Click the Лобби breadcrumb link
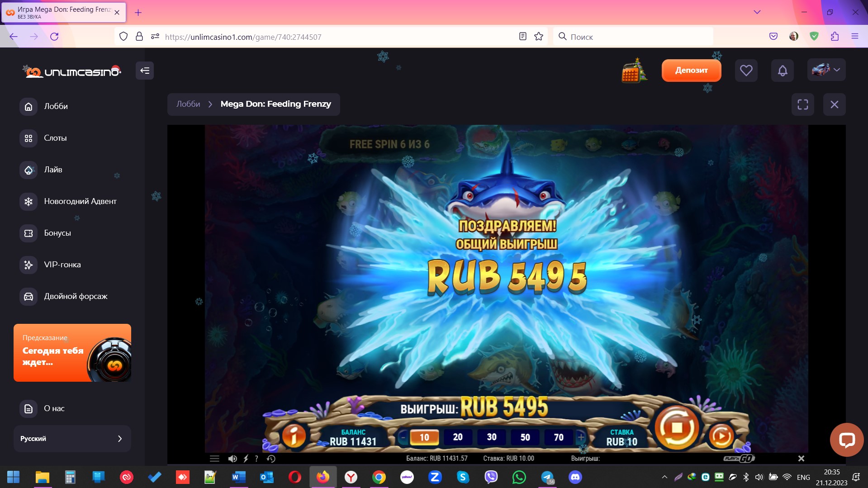The image size is (868, 488). pos(188,104)
